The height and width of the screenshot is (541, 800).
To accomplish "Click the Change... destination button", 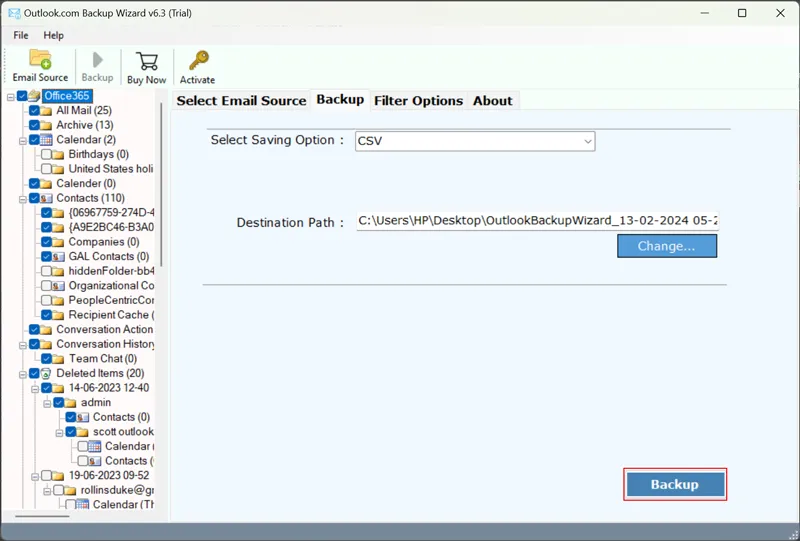I will [x=666, y=246].
